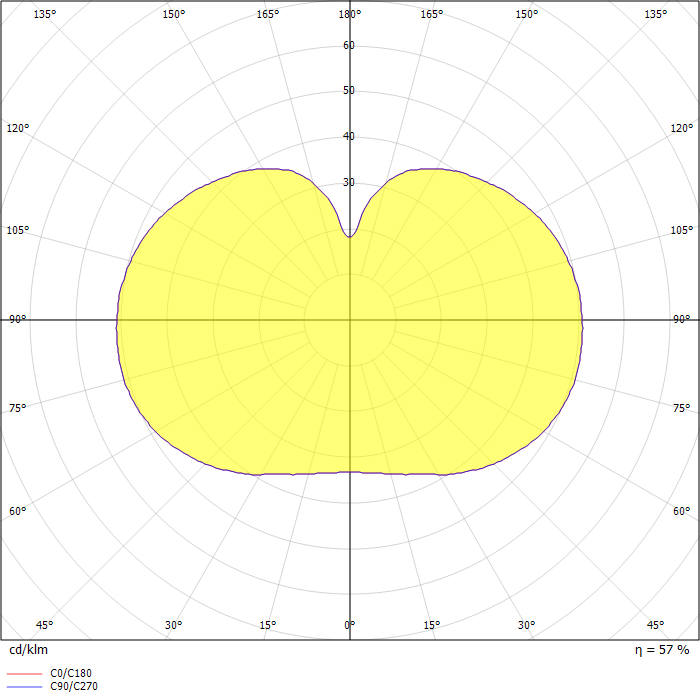Click the radial scale value 40

(x=349, y=136)
